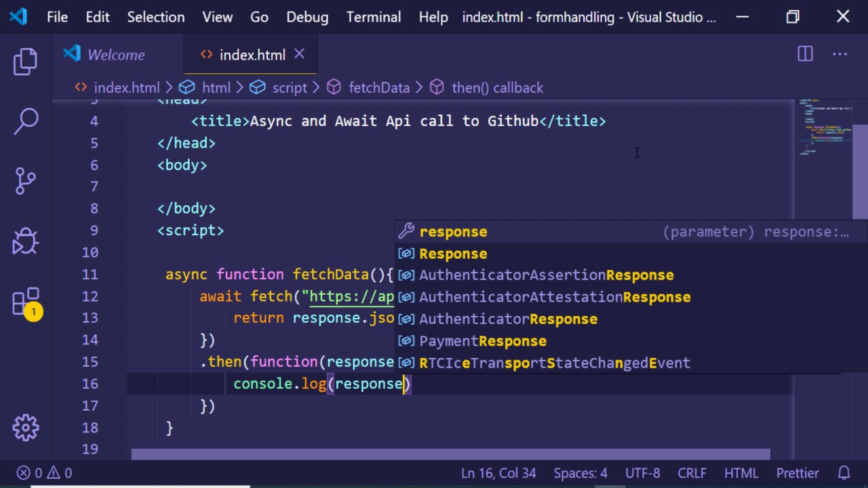Click the Prettier status bar button

click(x=797, y=473)
